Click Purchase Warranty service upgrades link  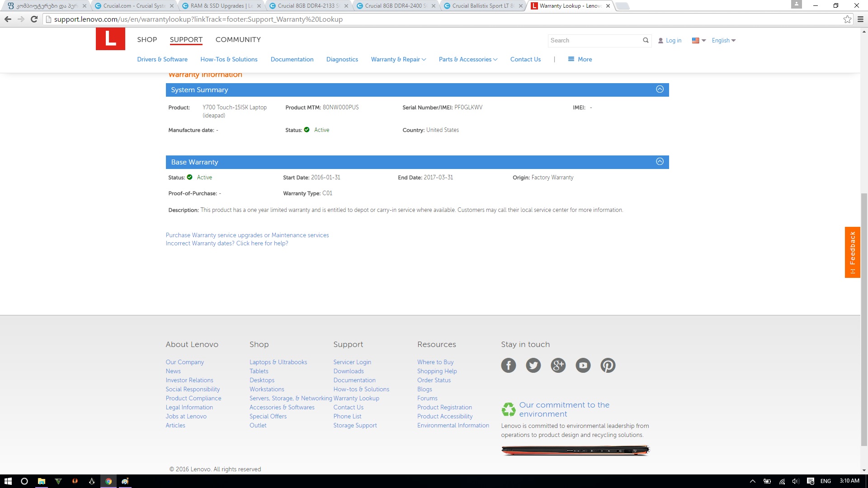(247, 235)
